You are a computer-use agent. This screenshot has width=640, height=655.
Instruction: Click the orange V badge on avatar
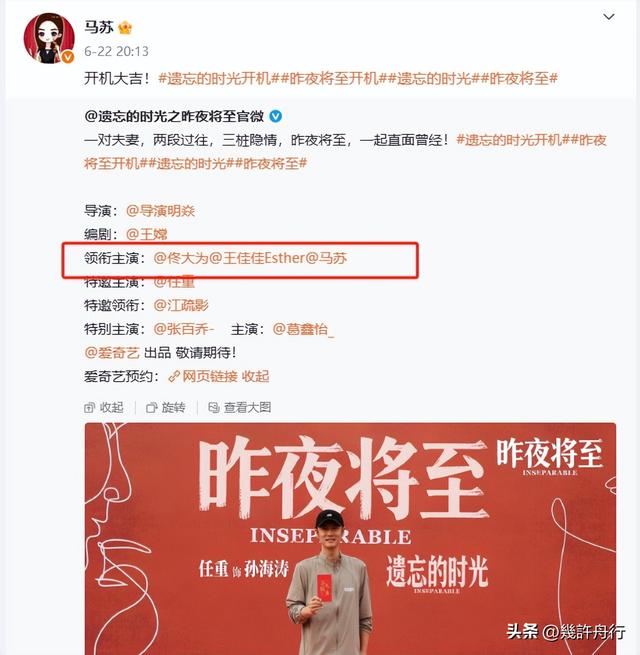tap(68, 57)
